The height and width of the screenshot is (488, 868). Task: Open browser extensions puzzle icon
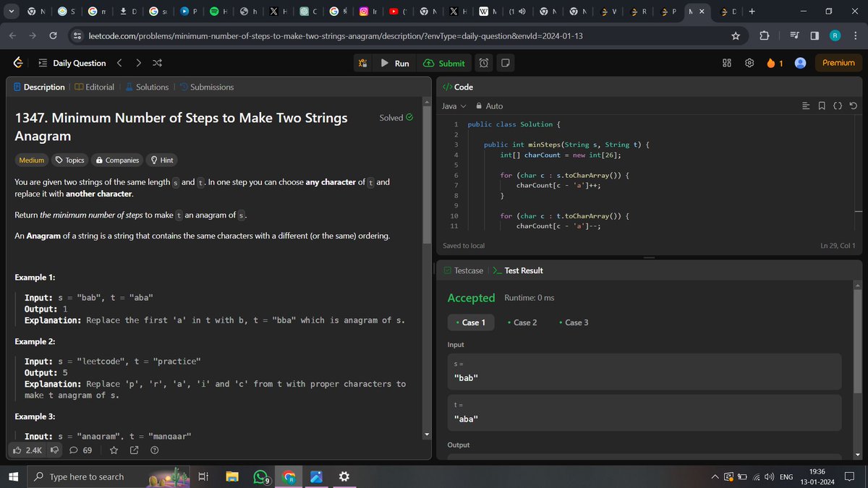click(765, 35)
